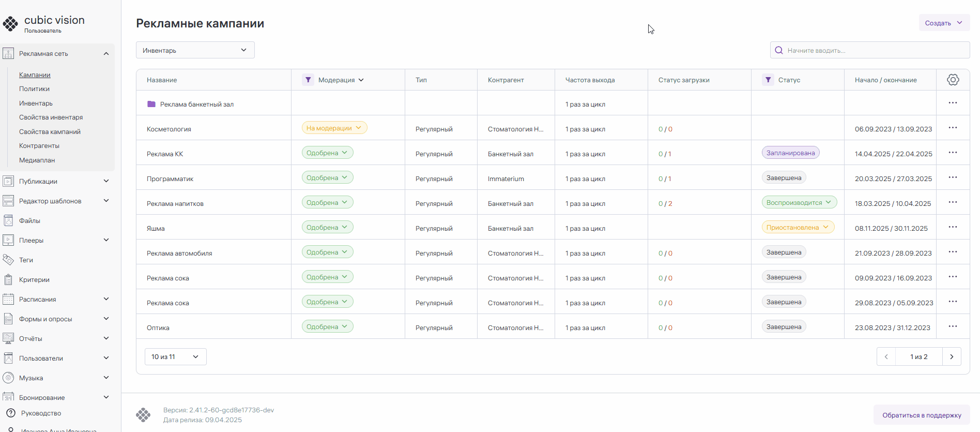Go to the next page arrow
The width and height of the screenshot is (980, 432).
coord(952,356)
